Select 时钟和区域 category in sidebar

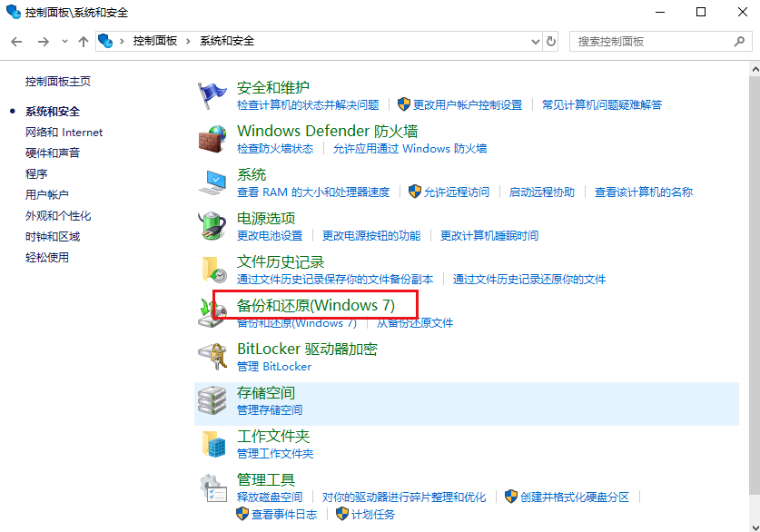53,236
